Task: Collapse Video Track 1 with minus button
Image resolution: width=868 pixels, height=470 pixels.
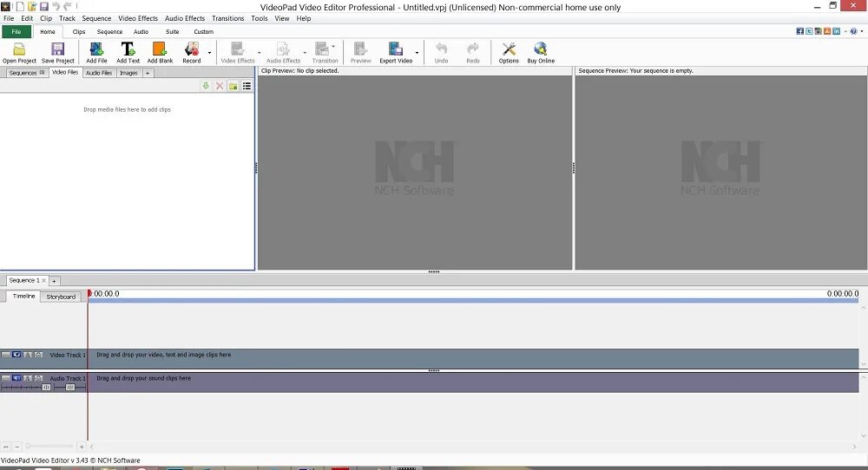Action: coord(5,355)
